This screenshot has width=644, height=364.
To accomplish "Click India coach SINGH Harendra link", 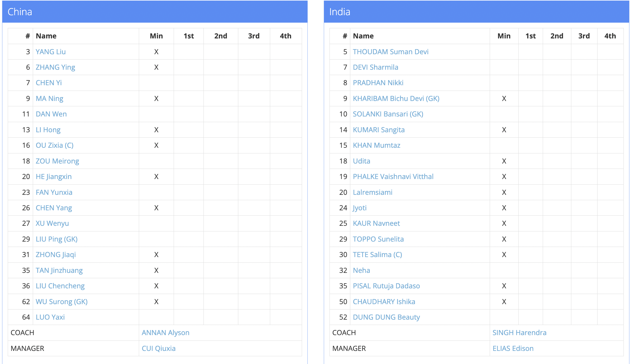I will point(519,333).
